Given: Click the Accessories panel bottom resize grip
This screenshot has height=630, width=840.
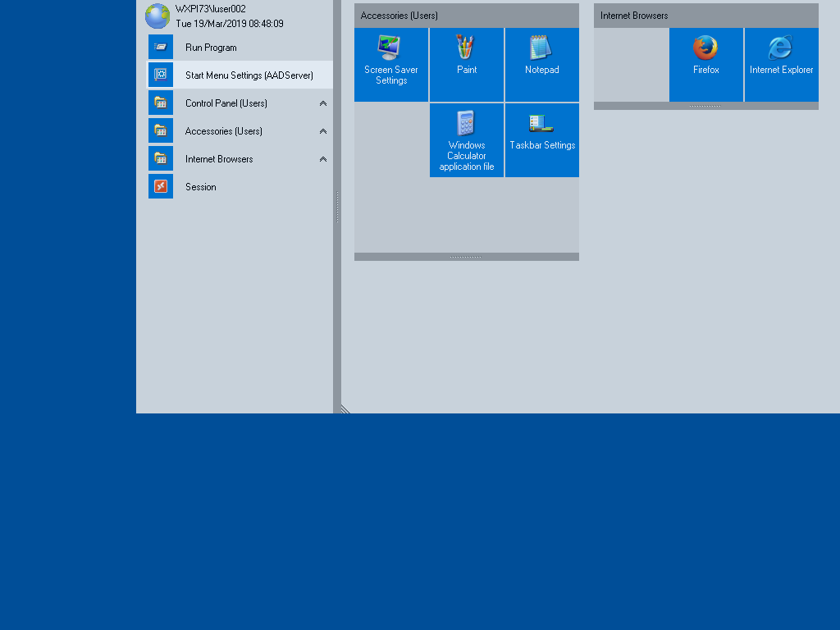Looking at the screenshot, I should click(466, 257).
